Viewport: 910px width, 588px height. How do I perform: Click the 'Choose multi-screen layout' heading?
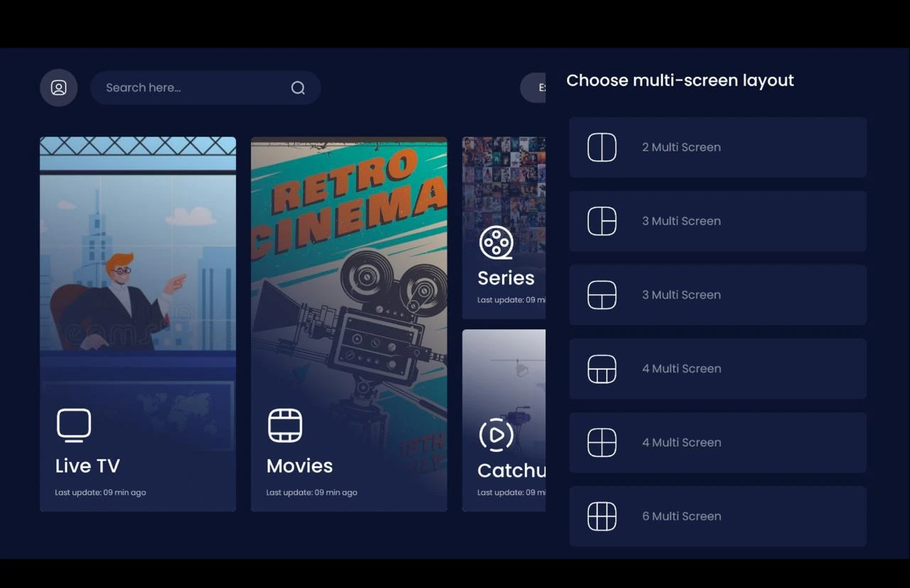680,80
